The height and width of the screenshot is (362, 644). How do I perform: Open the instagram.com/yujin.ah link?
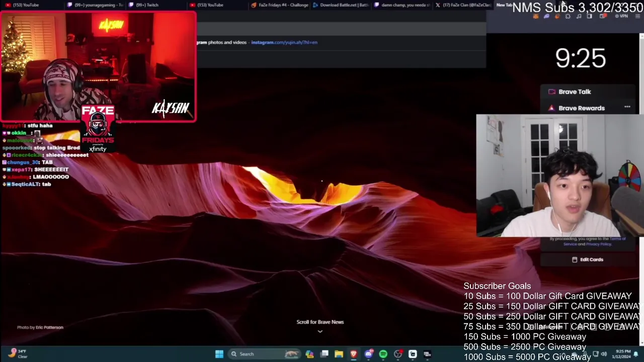point(284,42)
